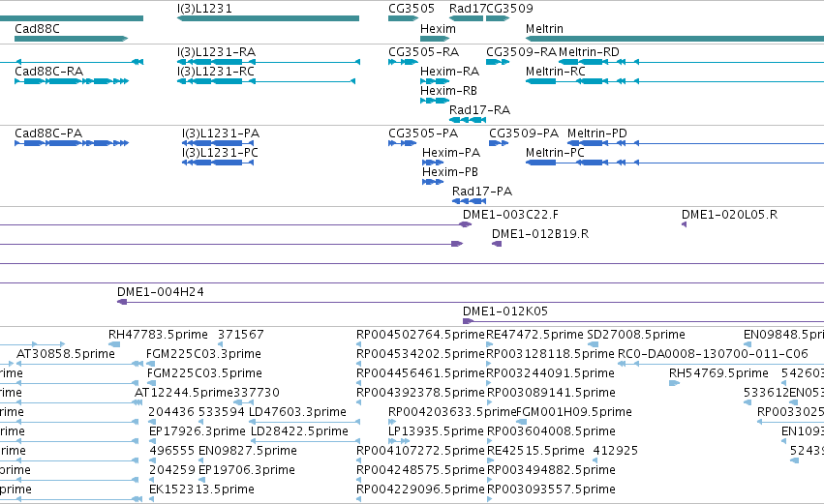Select the Meltrin gene bar
Viewport: 824px width, 504px height.
coord(675,39)
